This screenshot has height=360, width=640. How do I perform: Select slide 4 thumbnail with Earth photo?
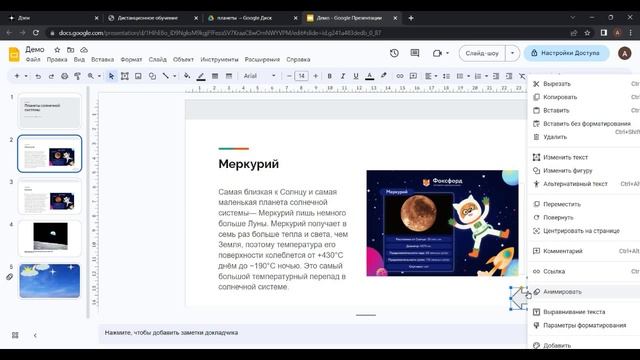coord(49,238)
